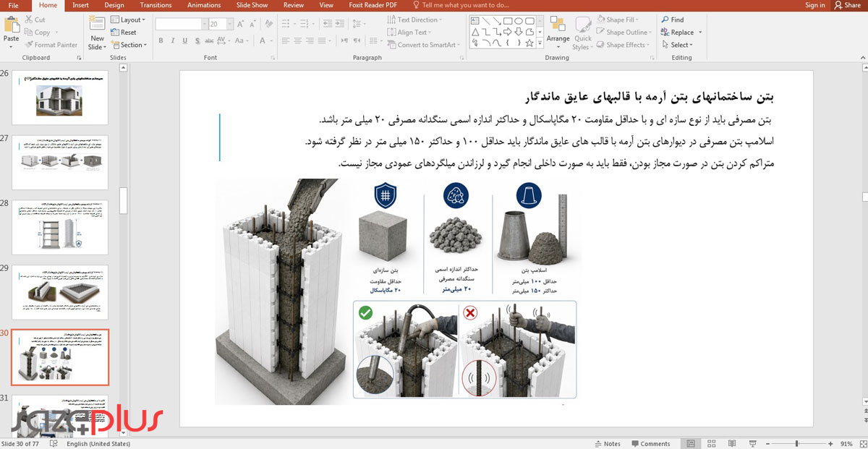Click the Sign in link
The image size is (868, 449).
[x=814, y=5]
